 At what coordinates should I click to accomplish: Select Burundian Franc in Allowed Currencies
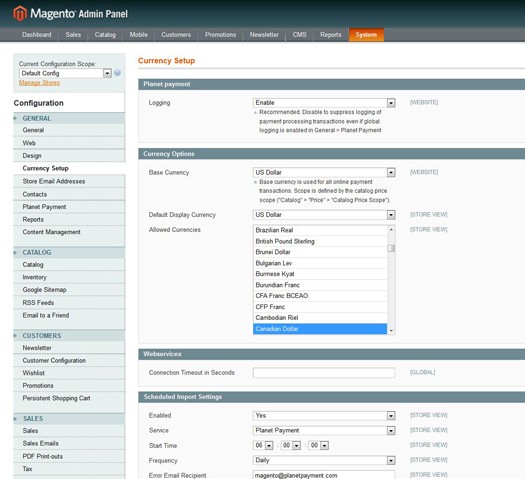click(320, 285)
